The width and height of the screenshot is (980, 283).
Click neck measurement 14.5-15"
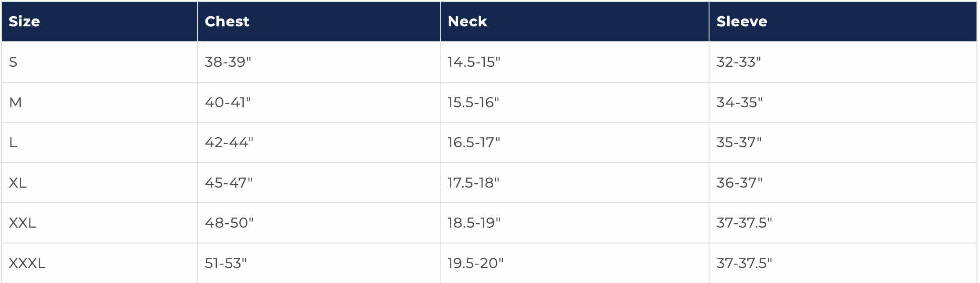pos(474,62)
